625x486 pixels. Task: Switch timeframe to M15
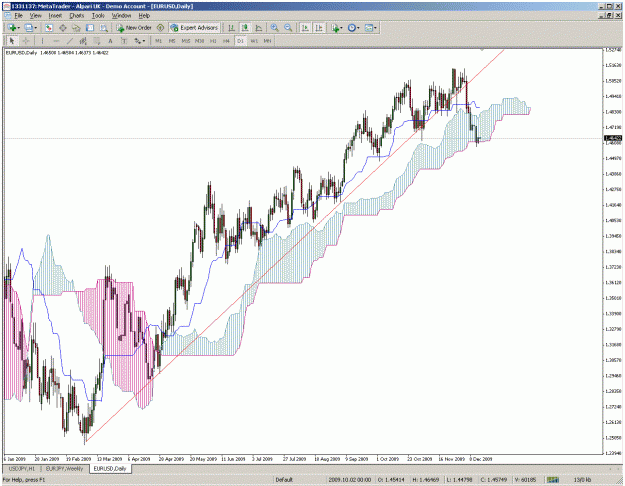pos(186,41)
